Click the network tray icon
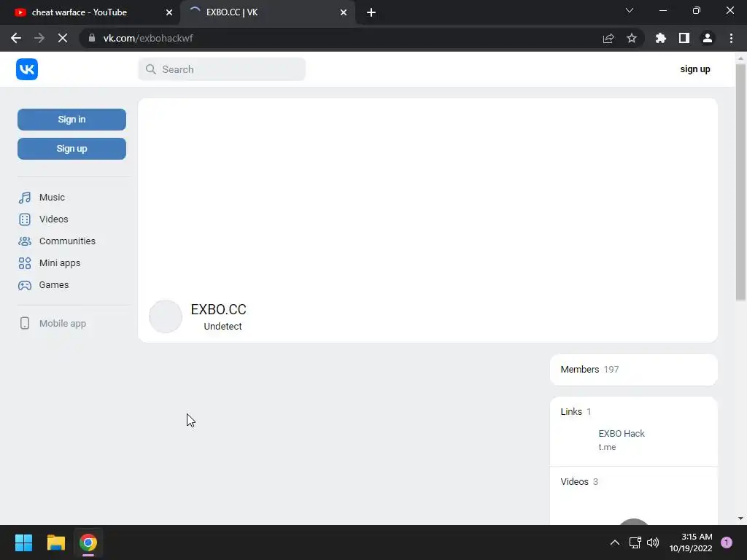This screenshot has width=747, height=560. coord(635,542)
